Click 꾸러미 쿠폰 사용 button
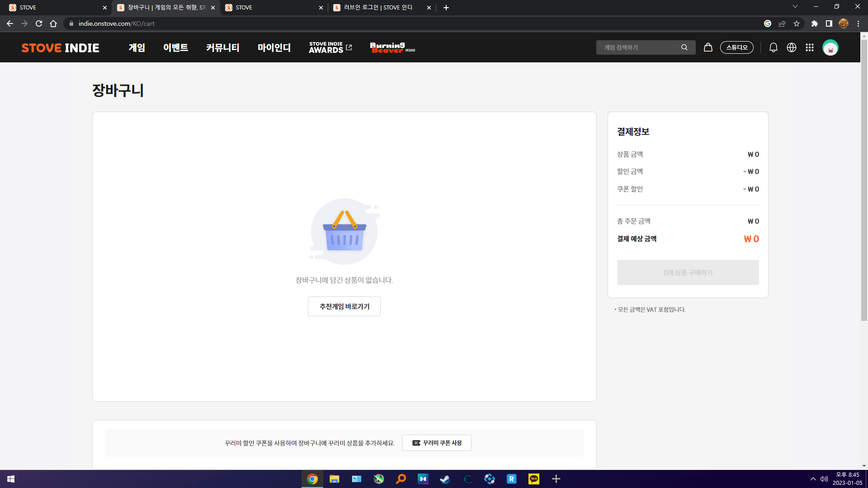Viewport: 868px width, 488px height. 436,443
